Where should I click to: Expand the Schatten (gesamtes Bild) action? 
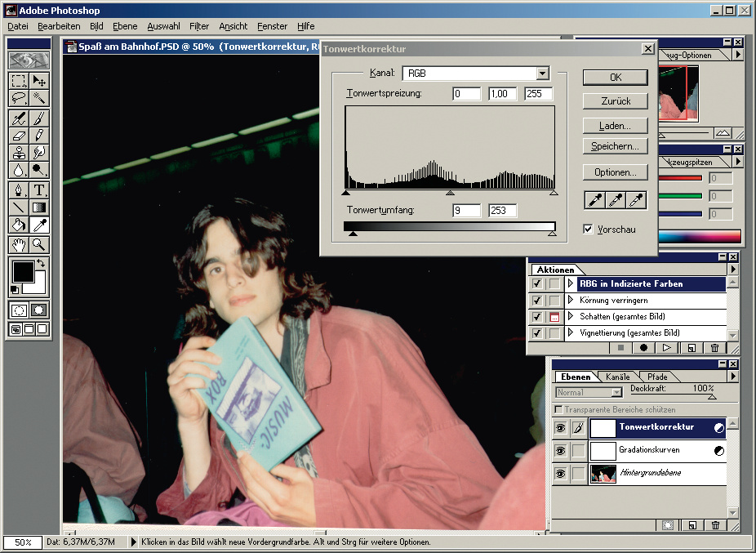click(x=571, y=316)
